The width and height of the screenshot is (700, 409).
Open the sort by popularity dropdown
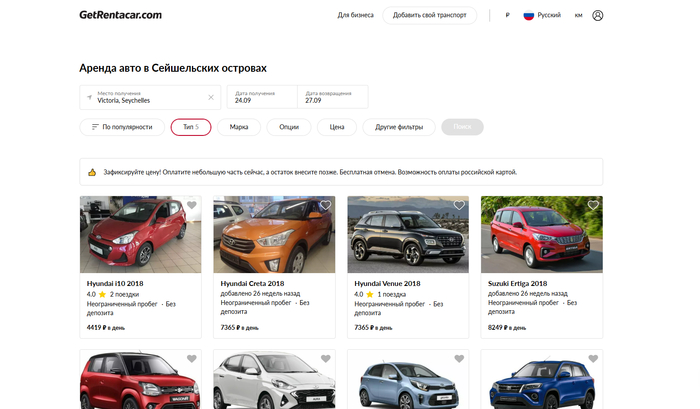tap(121, 127)
